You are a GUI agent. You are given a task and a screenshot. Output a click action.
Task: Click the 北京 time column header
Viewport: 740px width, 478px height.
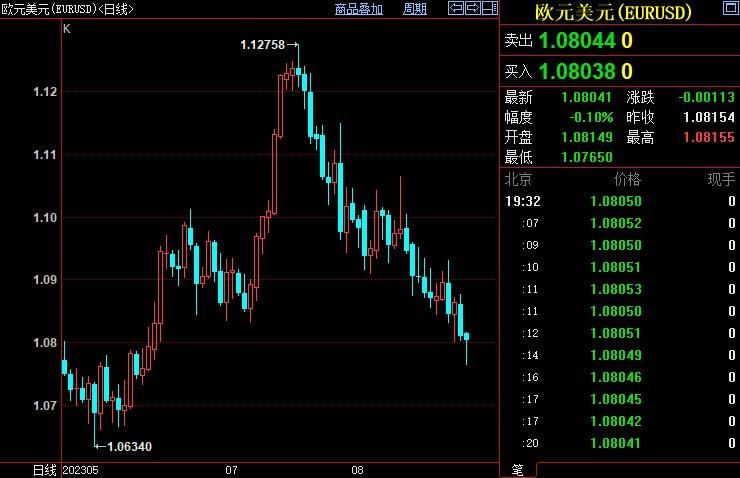pyautogui.click(x=519, y=180)
